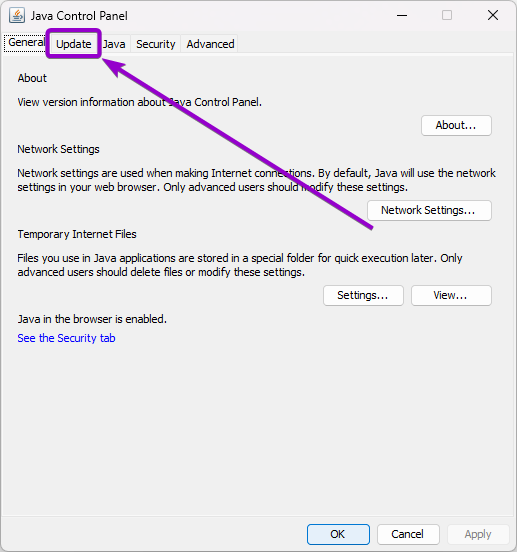The width and height of the screenshot is (517, 552).
Task: Confirm with the OK button
Action: (338, 534)
